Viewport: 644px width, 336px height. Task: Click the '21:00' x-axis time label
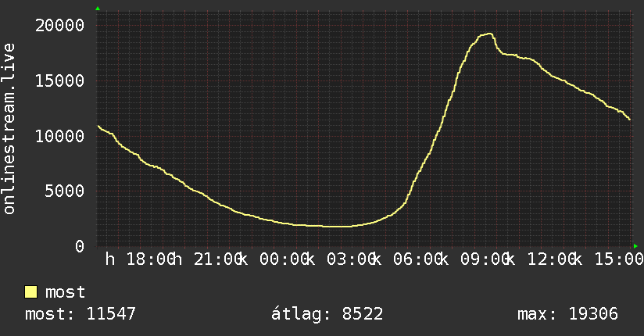217,259
